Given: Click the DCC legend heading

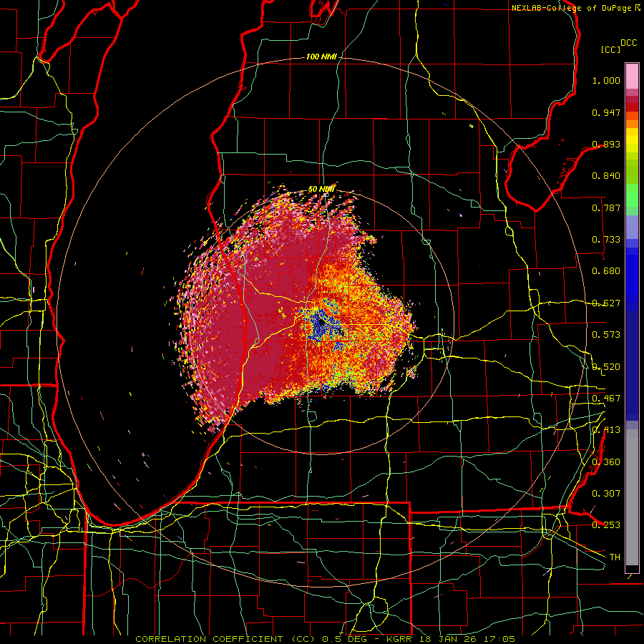Looking at the screenshot, I should (628, 43).
